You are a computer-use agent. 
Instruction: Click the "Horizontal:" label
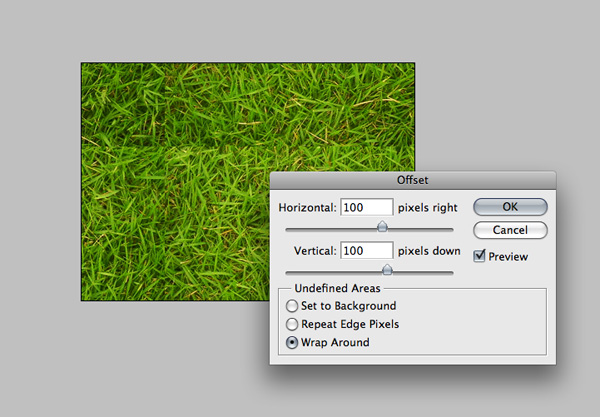click(x=307, y=208)
